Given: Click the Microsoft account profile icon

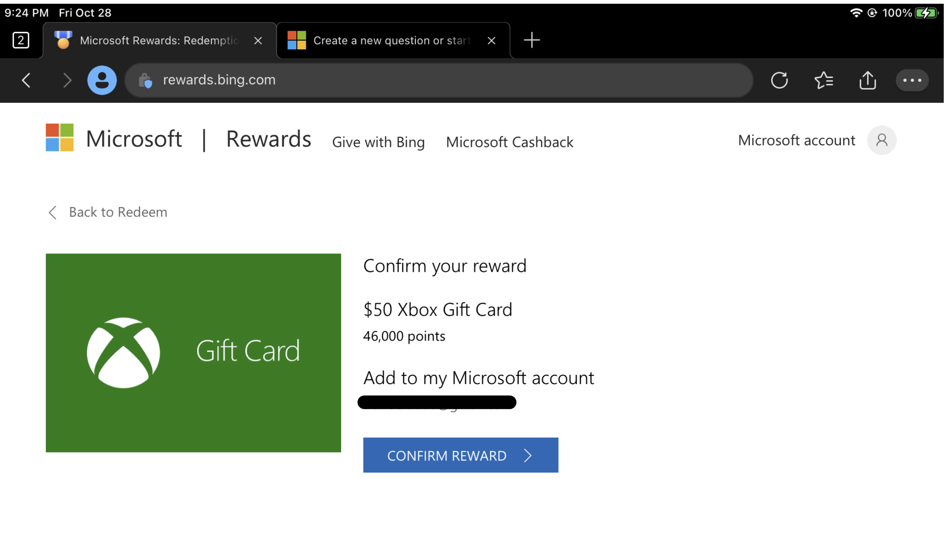Looking at the screenshot, I should pyautogui.click(x=881, y=141).
